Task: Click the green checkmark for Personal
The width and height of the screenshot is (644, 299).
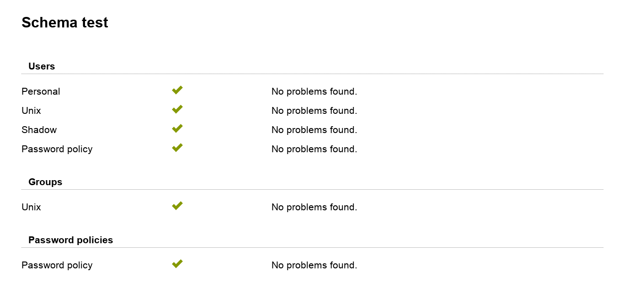Action: [177, 90]
